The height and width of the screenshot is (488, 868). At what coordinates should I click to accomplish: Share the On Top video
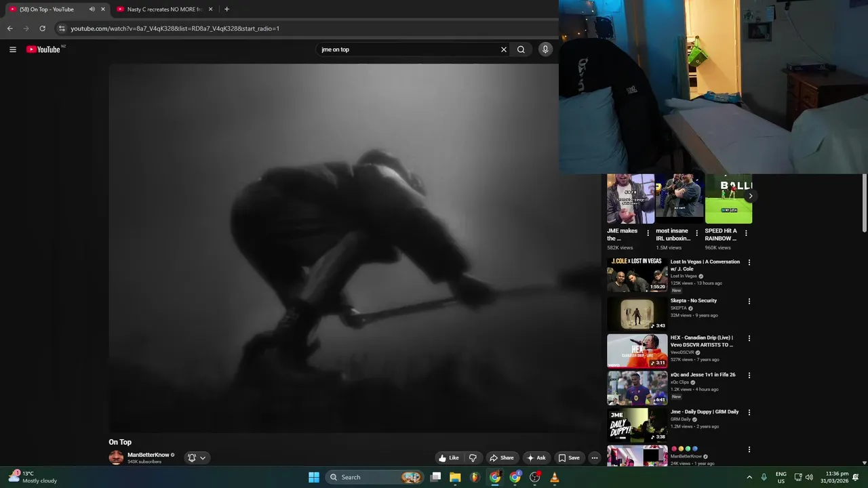pyautogui.click(x=502, y=458)
